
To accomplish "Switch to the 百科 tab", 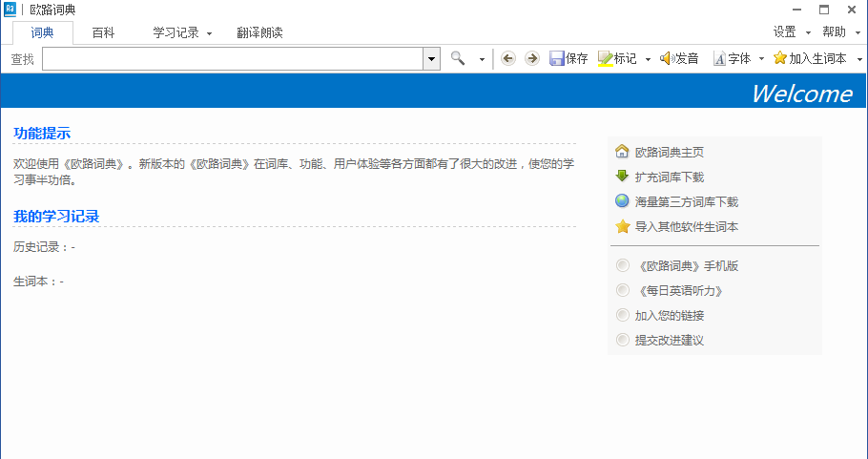I will (103, 32).
